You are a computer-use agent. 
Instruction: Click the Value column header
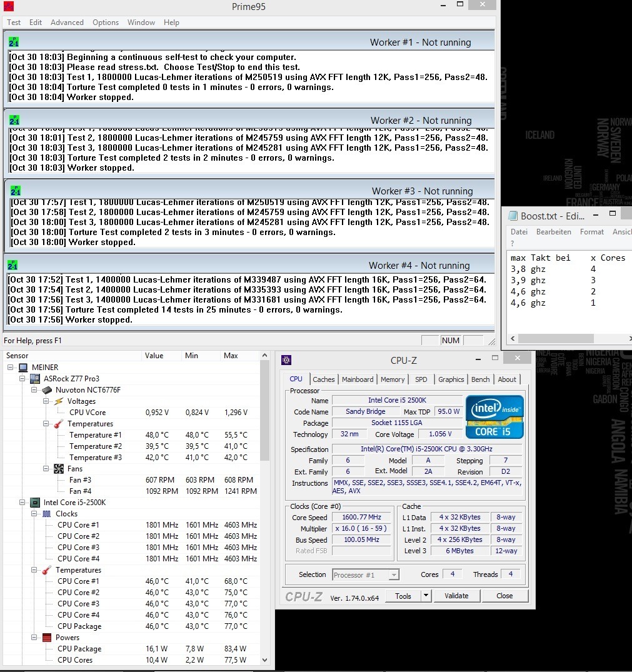(x=161, y=355)
